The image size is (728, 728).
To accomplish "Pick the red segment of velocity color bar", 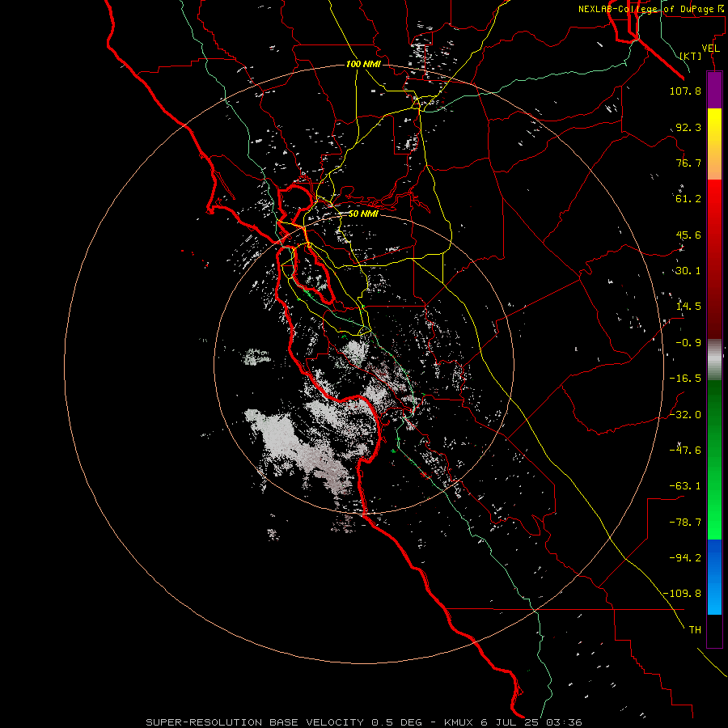I will 714,259.
